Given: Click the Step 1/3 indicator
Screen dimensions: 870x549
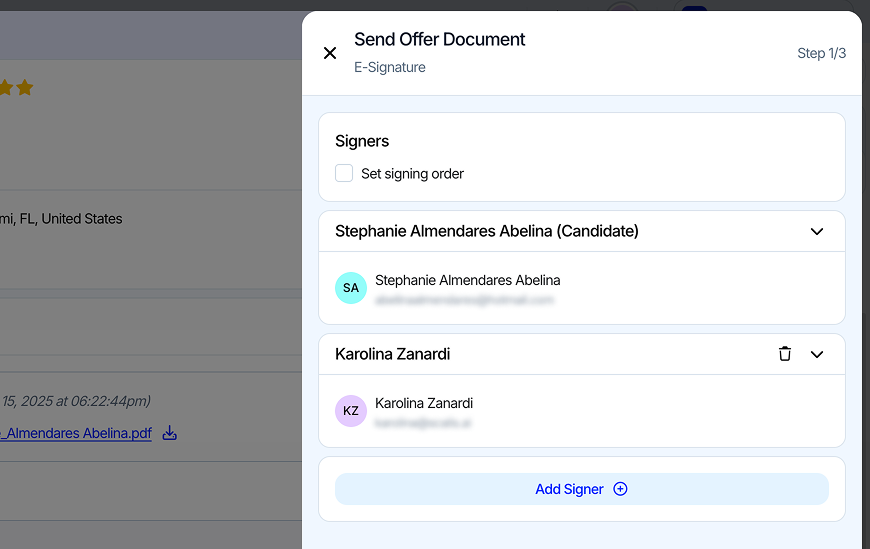Looking at the screenshot, I should tap(821, 53).
